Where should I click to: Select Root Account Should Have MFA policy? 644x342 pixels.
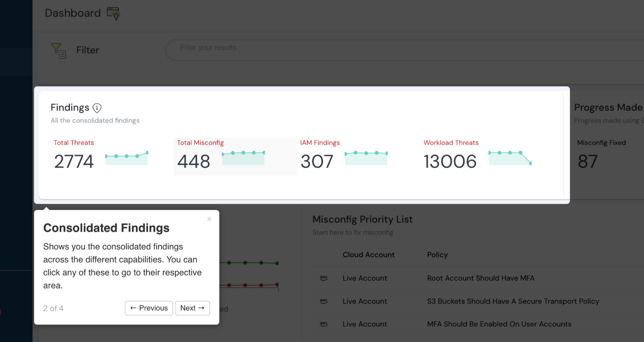tap(481, 278)
